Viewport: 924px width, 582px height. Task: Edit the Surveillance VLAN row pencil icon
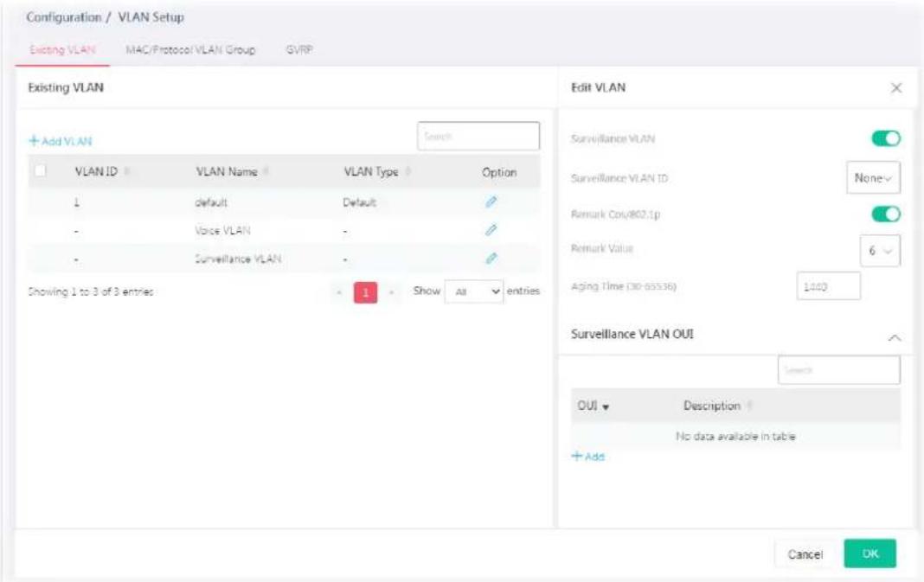491,258
